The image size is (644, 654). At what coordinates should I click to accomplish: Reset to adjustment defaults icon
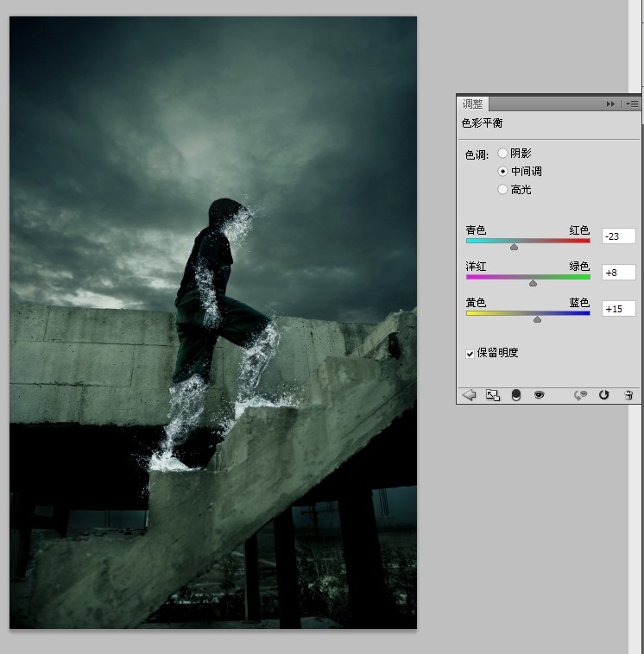[x=604, y=394]
